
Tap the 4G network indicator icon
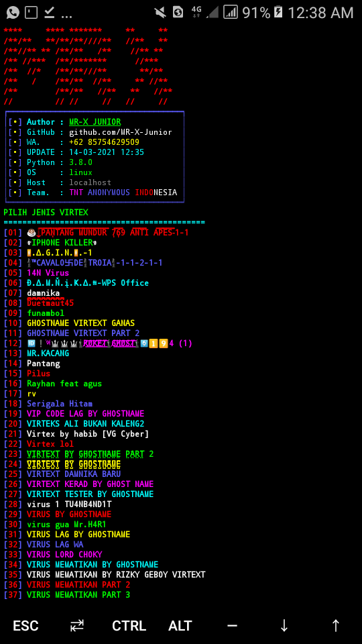coord(196,12)
